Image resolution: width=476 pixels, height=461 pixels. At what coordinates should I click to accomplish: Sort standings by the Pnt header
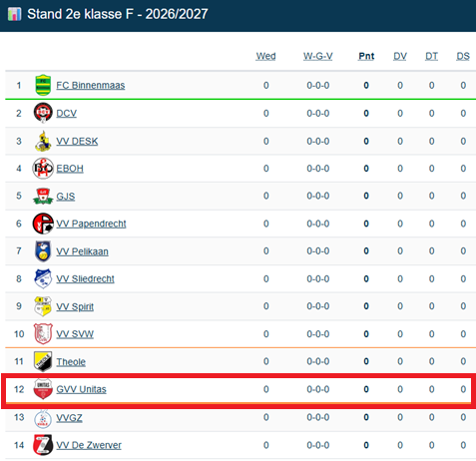tap(366, 56)
